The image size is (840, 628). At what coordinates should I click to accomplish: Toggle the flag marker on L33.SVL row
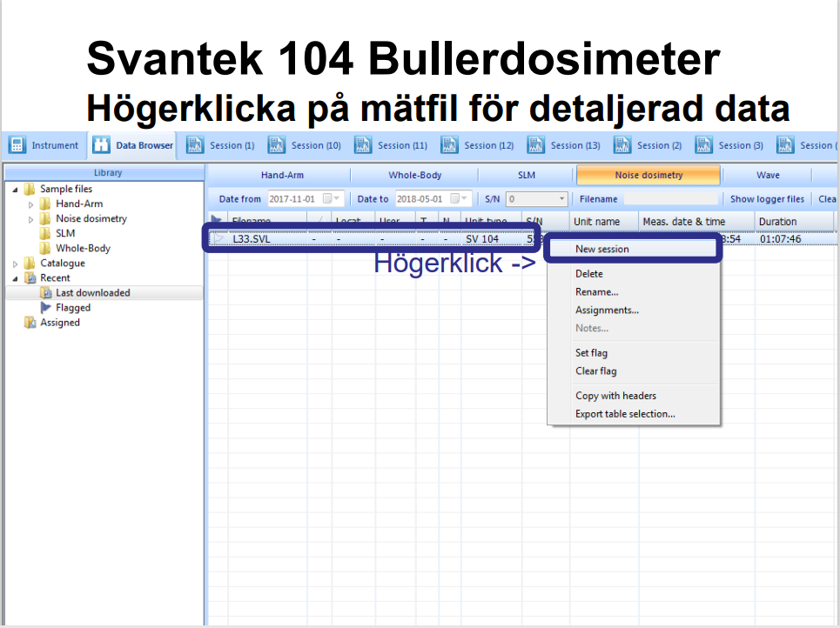(x=218, y=238)
